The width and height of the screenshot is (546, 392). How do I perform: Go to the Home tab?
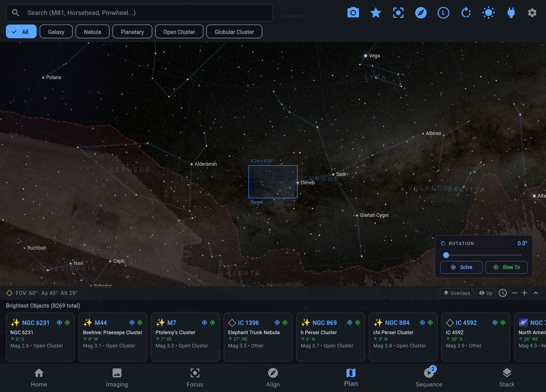point(39,377)
